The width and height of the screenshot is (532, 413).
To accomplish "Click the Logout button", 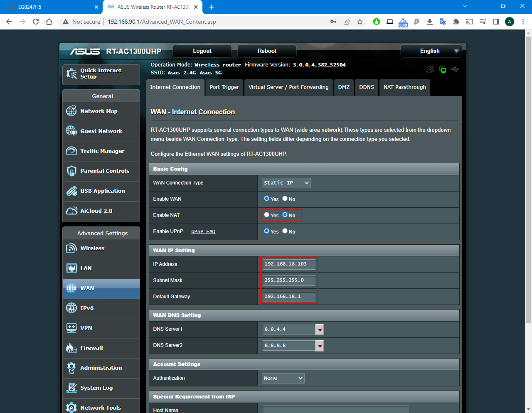I will point(202,51).
